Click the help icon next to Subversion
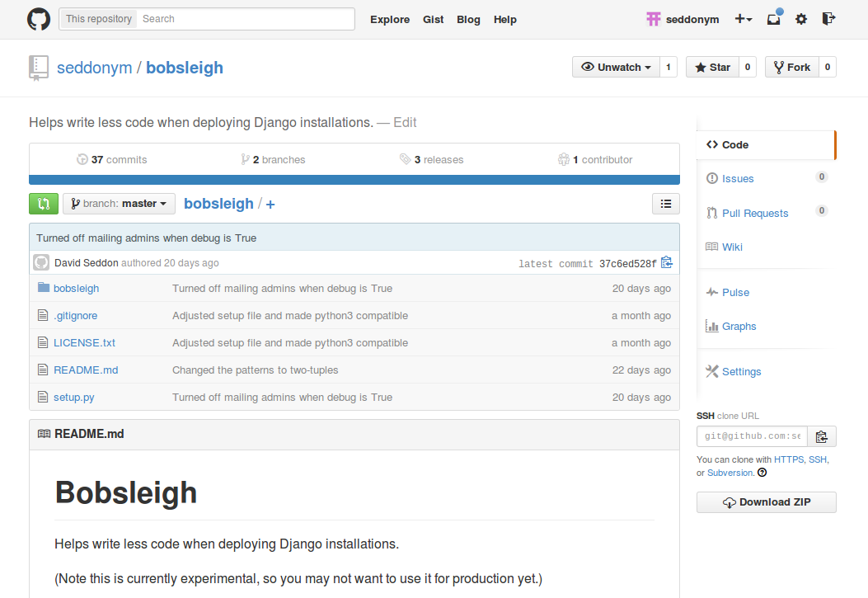 pyautogui.click(x=762, y=473)
